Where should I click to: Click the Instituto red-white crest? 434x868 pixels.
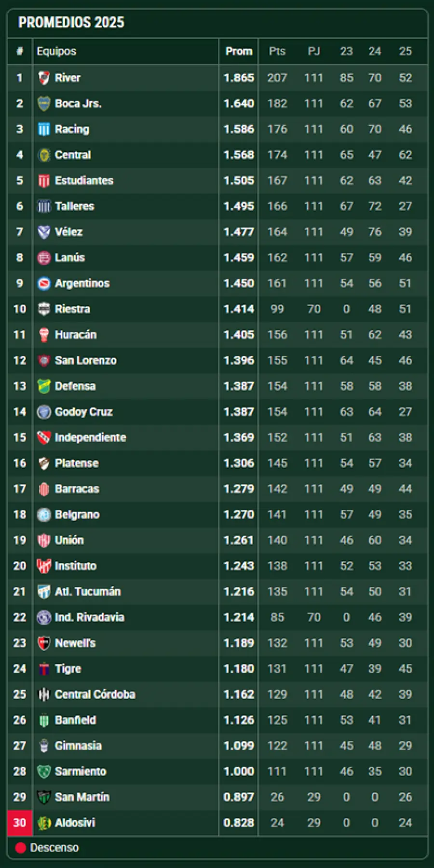[44, 566]
